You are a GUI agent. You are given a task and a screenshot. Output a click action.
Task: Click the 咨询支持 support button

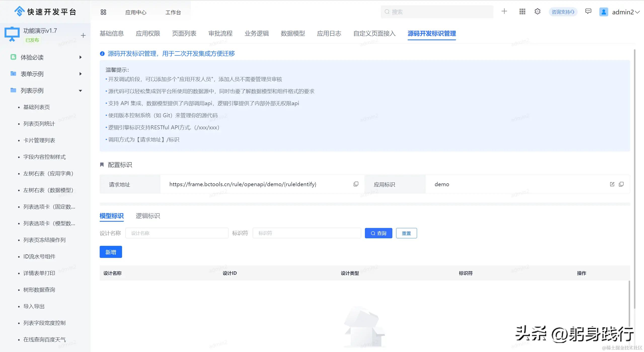tap(563, 12)
